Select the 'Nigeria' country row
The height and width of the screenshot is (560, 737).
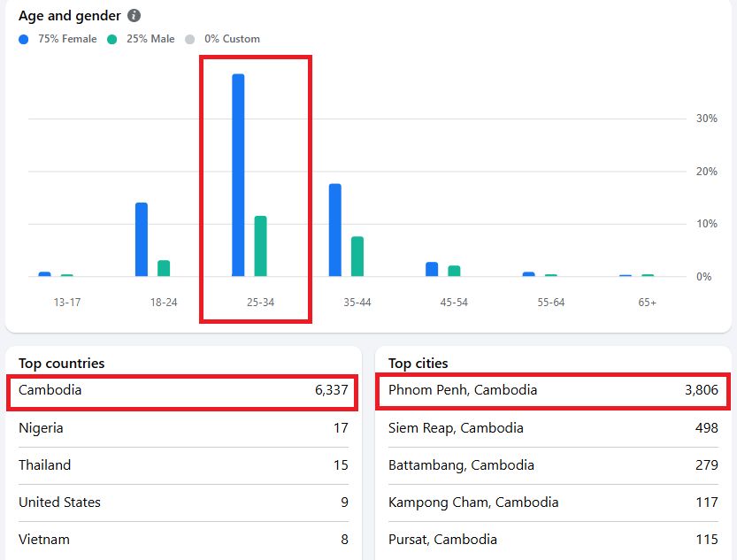click(183, 428)
